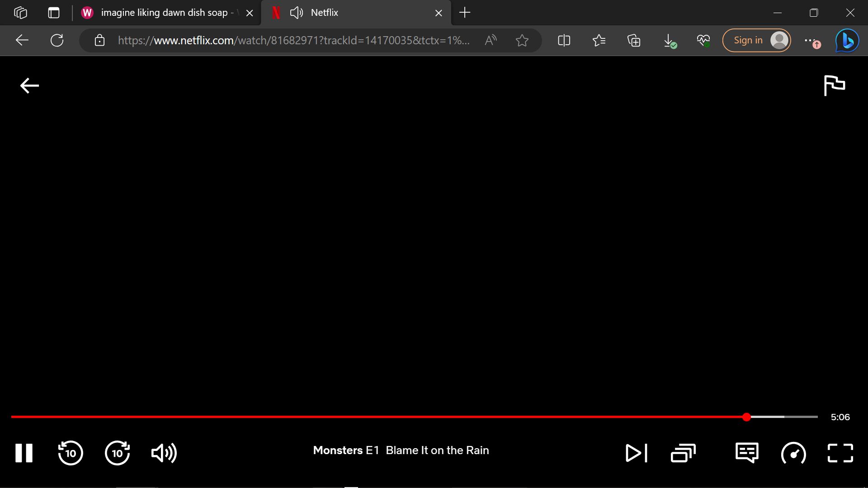
Task: Open the Edge settings and more menu
Action: pyautogui.click(x=809, y=41)
